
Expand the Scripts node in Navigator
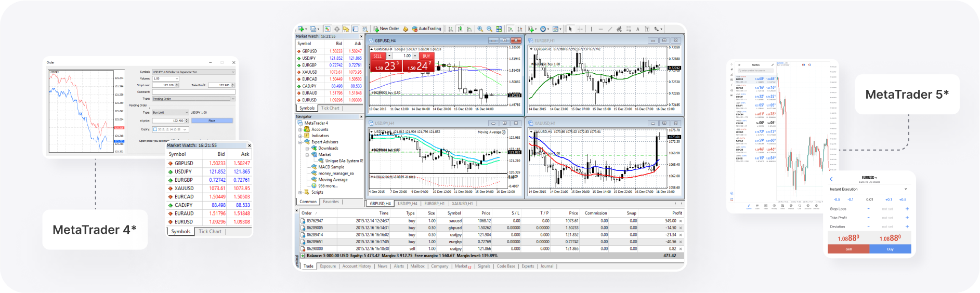coord(300,192)
